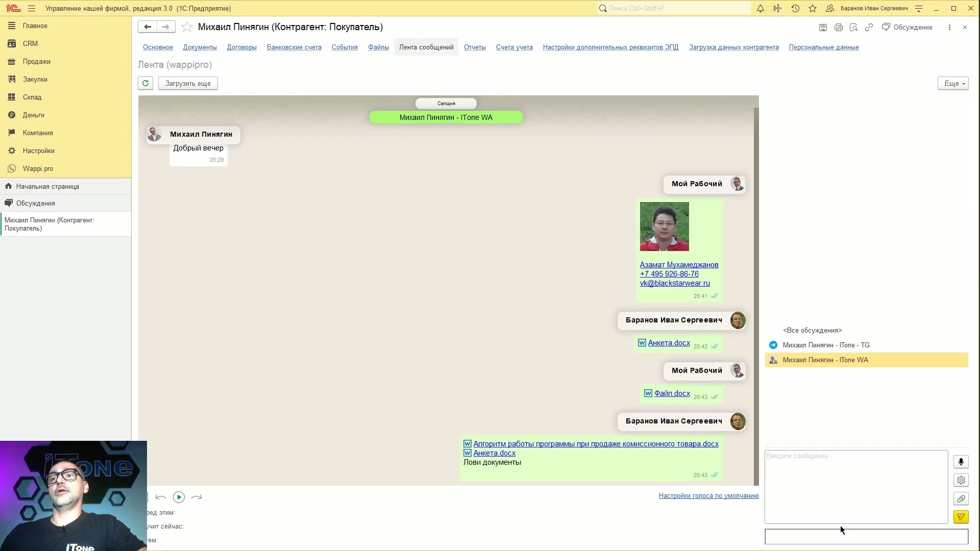Click the global search field
The image size is (980, 551).
coord(674,8)
